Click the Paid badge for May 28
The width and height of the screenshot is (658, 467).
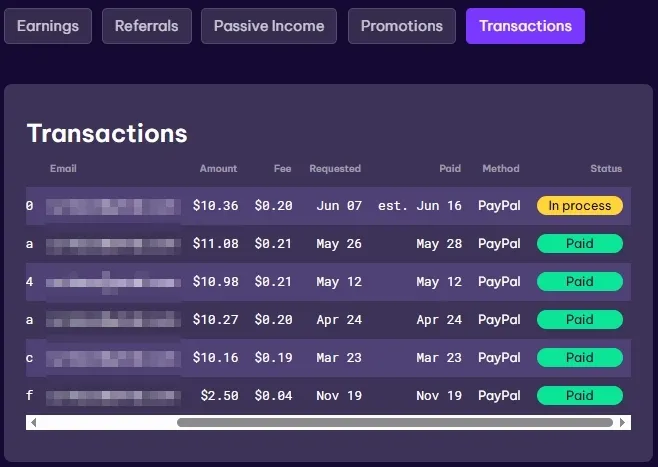coord(580,244)
